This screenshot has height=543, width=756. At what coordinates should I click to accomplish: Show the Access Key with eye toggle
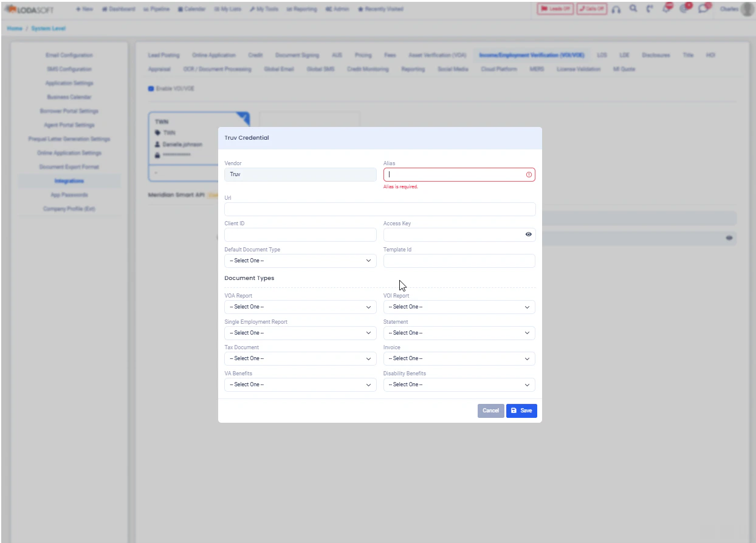point(527,234)
